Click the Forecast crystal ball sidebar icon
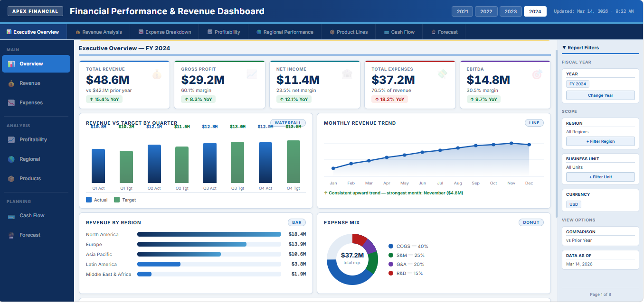Viewport: 644px width, 303px height. [x=11, y=235]
